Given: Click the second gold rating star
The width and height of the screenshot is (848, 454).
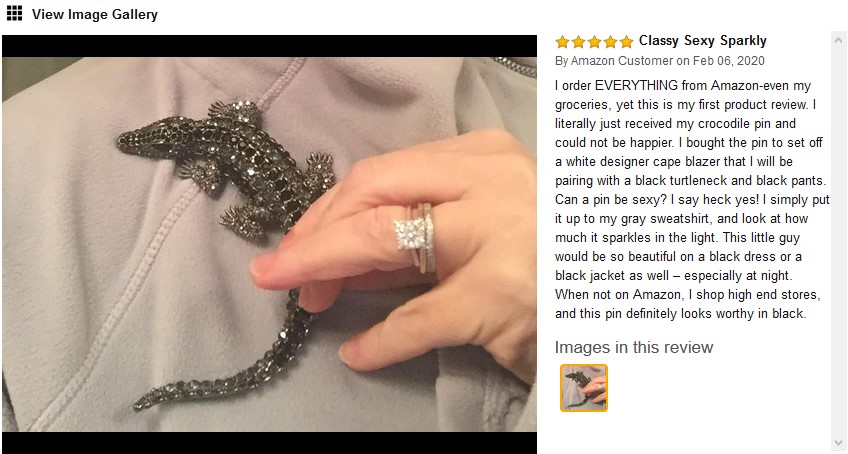Looking at the screenshot, I should coord(579,42).
